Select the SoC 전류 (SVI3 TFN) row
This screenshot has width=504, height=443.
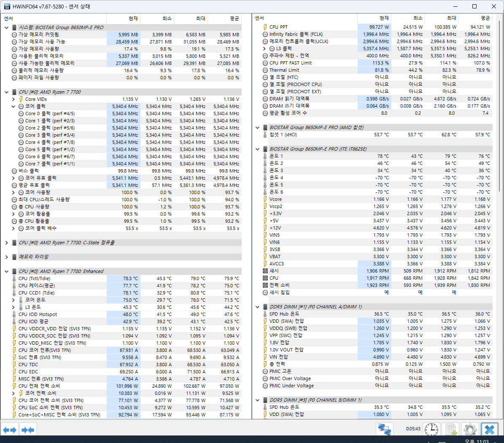click(x=126, y=357)
